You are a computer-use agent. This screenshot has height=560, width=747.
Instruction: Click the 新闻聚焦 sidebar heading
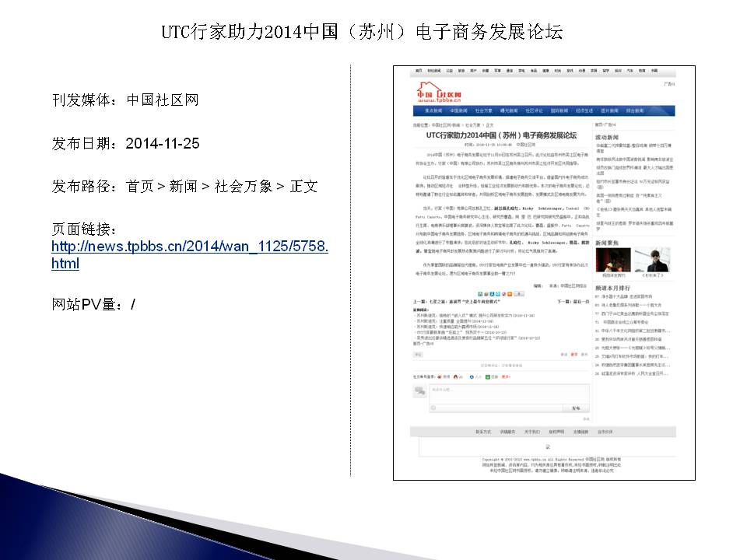[x=607, y=243]
